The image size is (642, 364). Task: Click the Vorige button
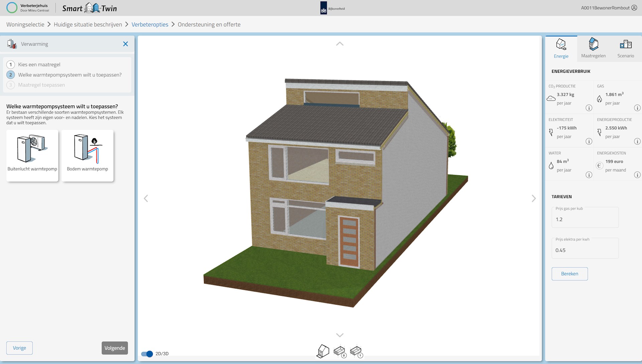tap(19, 348)
